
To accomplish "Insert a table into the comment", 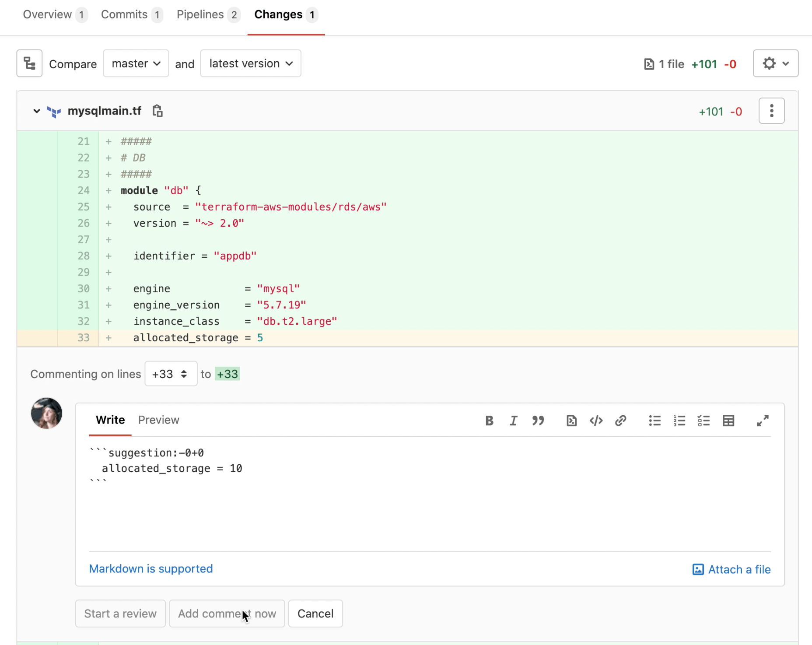I will click(x=728, y=421).
